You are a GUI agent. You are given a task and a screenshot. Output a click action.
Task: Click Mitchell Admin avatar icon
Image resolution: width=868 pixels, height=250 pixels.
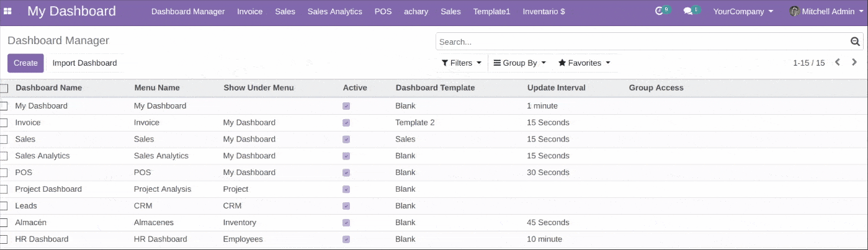pos(794,11)
